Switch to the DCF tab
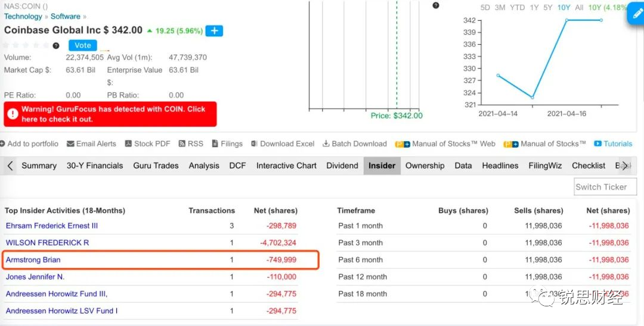The image size is (644, 326). (x=237, y=166)
